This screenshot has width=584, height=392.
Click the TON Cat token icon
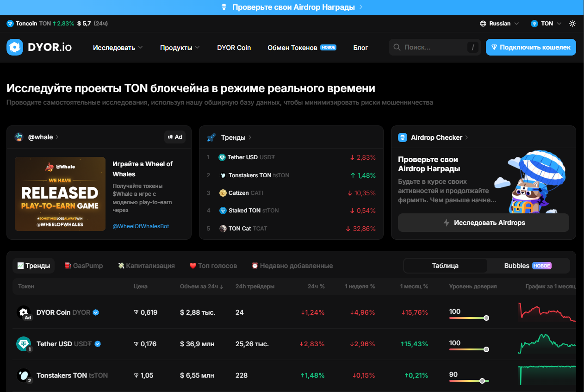pos(223,229)
